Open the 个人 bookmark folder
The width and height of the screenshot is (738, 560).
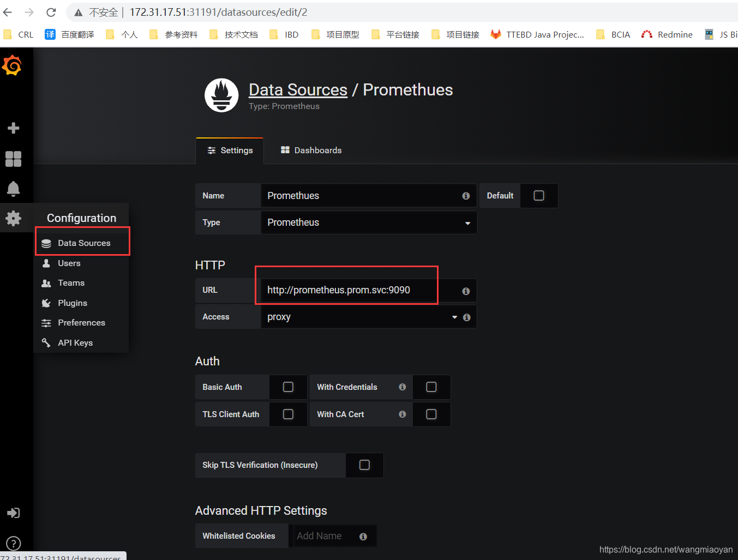tap(122, 34)
